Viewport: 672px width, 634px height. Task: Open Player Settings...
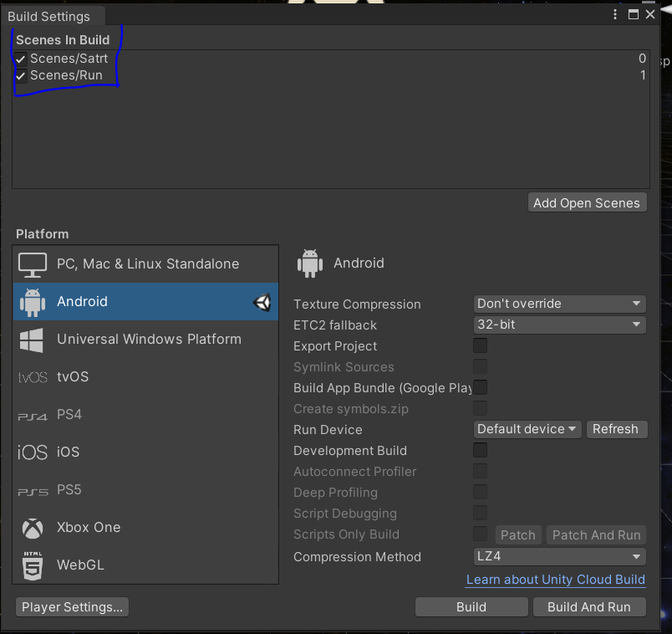(x=72, y=607)
